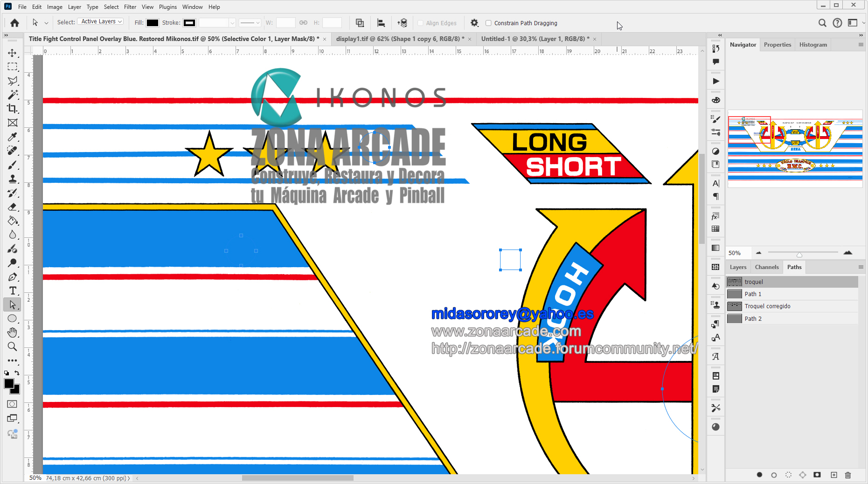Select the Zoom tool

[x=13, y=346]
